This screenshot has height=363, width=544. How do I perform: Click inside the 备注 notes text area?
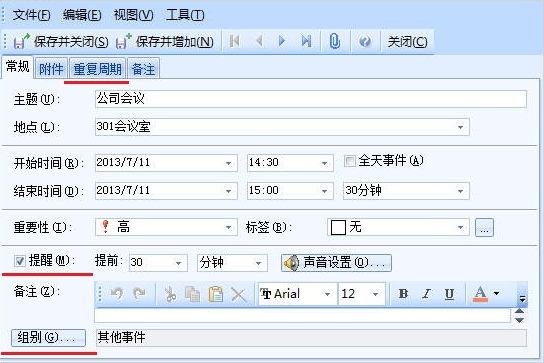pyautogui.click(x=303, y=315)
